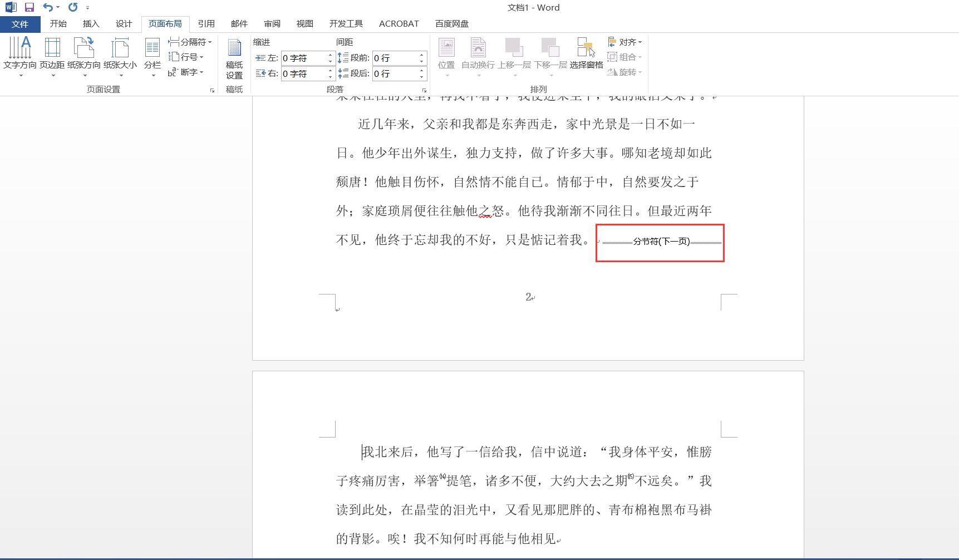This screenshot has width=959, height=560.
Task: Click the left indent icon beside 左
Action: click(260, 58)
